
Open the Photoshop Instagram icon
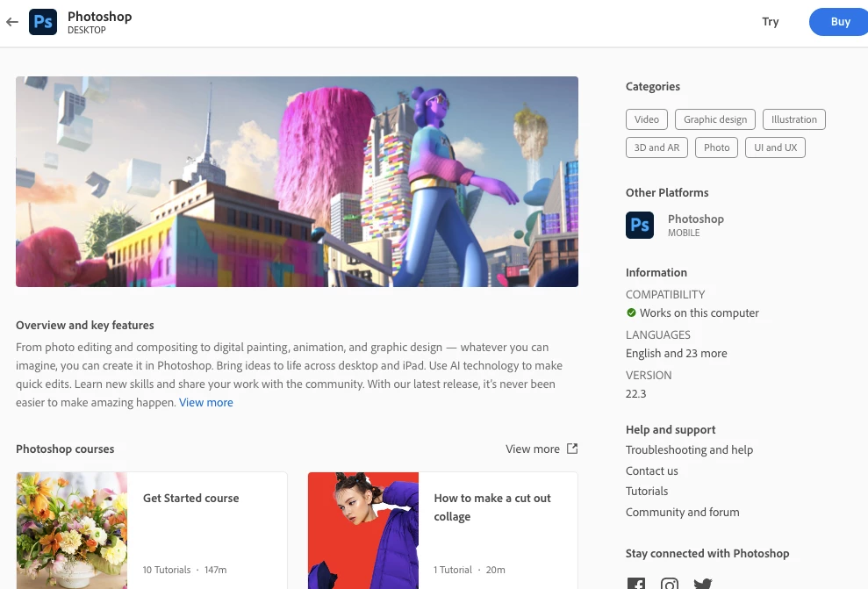670,584
